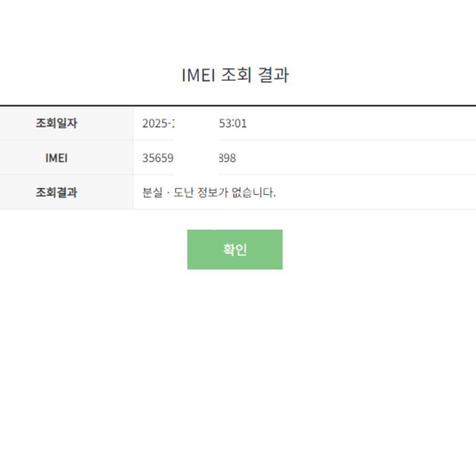Image resolution: width=476 pixels, height=476 pixels.
Task: Click the word "IMEI" in the heading
Action: pos(199,76)
